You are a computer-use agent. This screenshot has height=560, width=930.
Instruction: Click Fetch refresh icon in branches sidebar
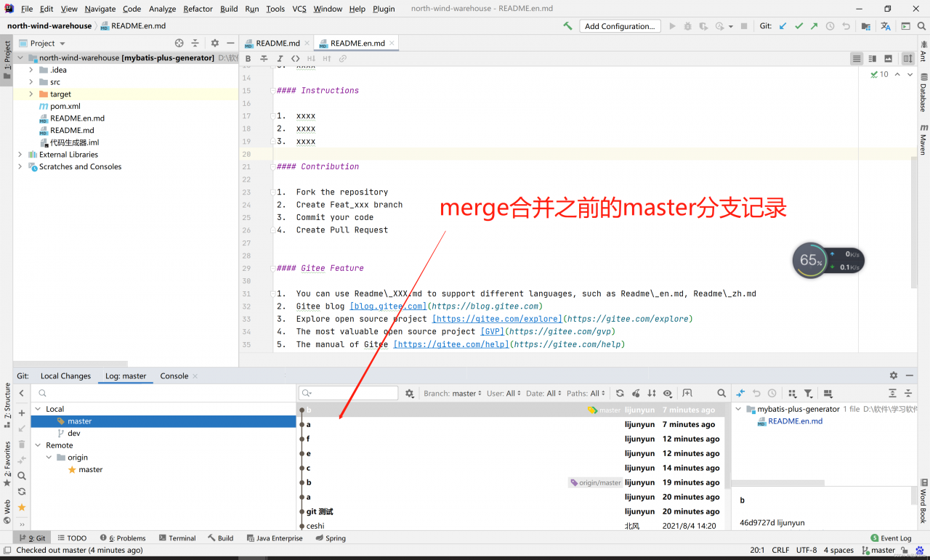pyautogui.click(x=22, y=492)
